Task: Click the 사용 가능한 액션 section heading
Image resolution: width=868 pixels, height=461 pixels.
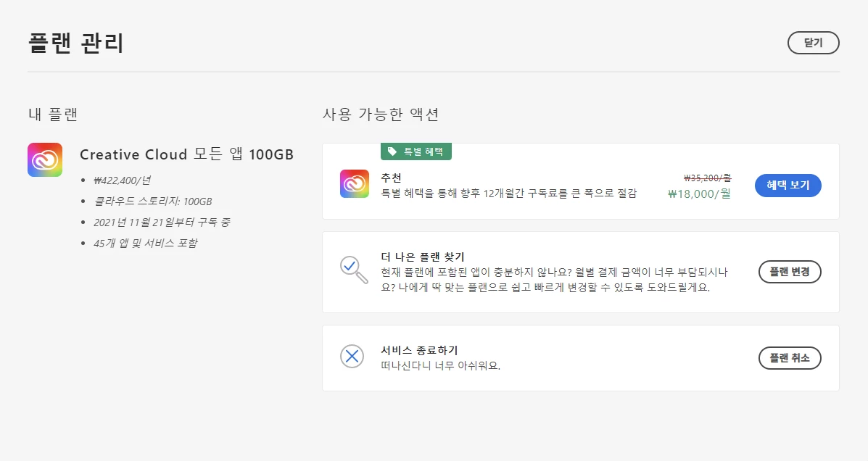Action: 381,115
